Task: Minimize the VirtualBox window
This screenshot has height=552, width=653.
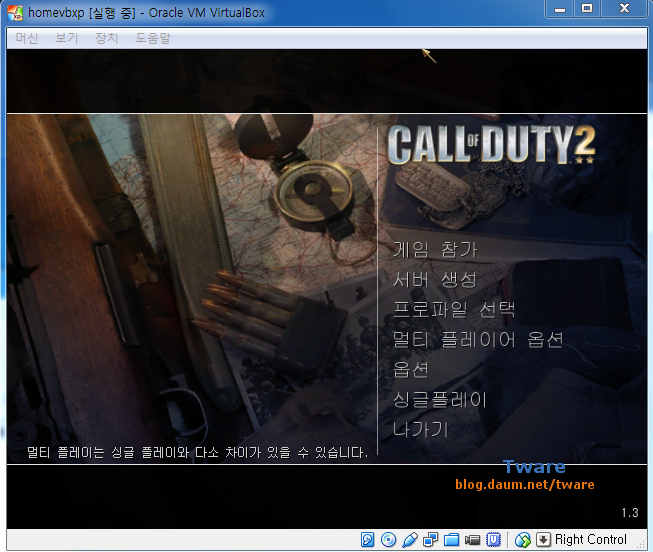Action: point(560,9)
